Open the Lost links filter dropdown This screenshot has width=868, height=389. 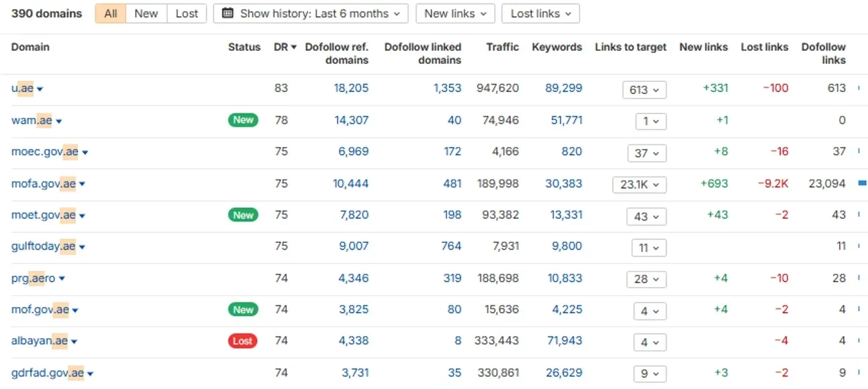click(540, 13)
